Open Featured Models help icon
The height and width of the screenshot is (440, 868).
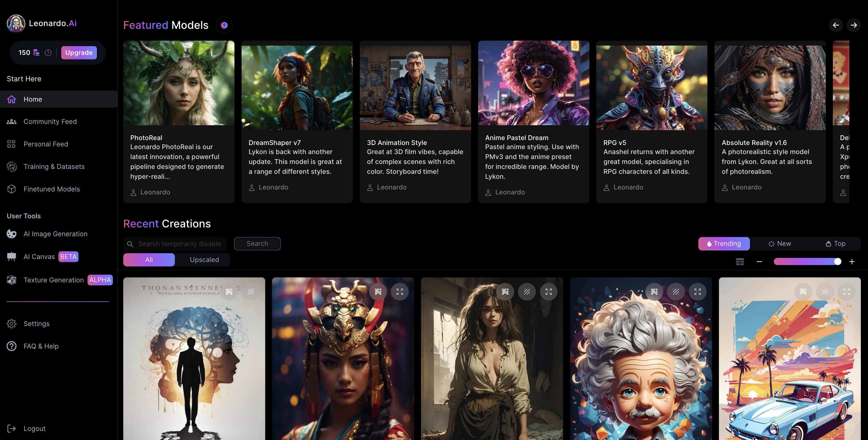(x=224, y=25)
